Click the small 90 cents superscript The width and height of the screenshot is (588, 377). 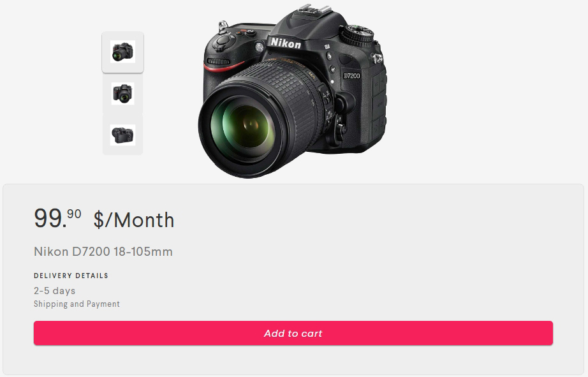(74, 214)
